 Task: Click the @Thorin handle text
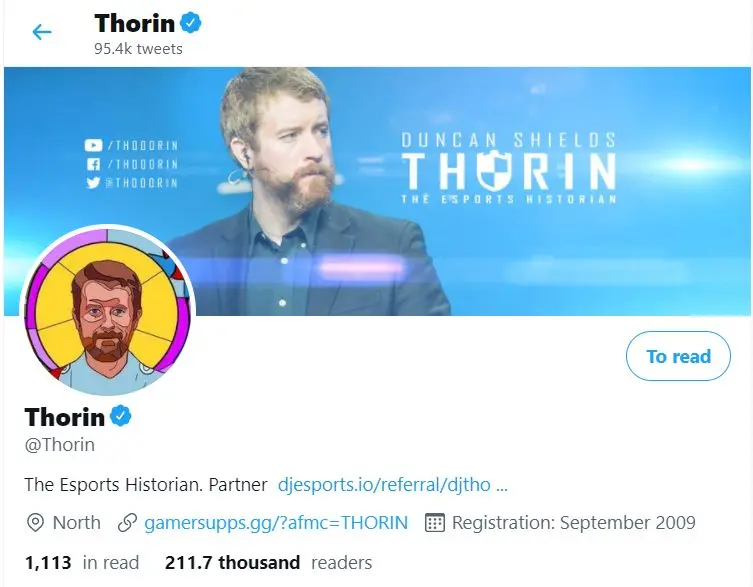(x=60, y=445)
